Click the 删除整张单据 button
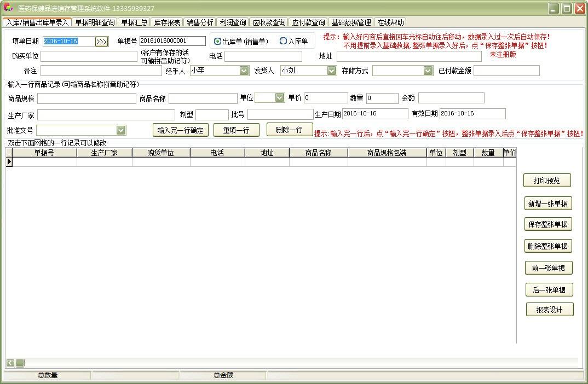The image size is (588, 384). 548,246
